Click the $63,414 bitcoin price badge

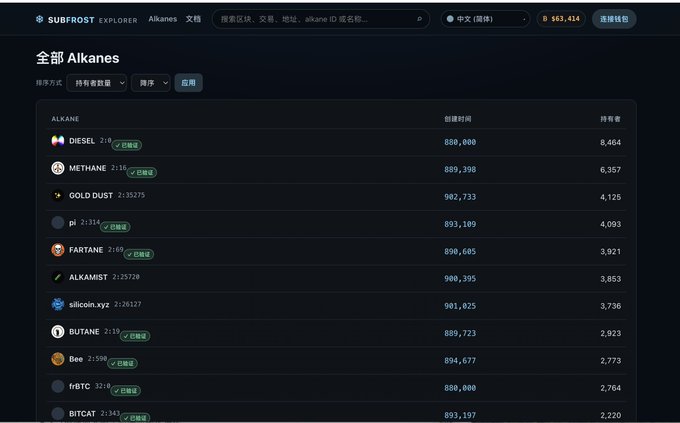pyautogui.click(x=561, y=19)
